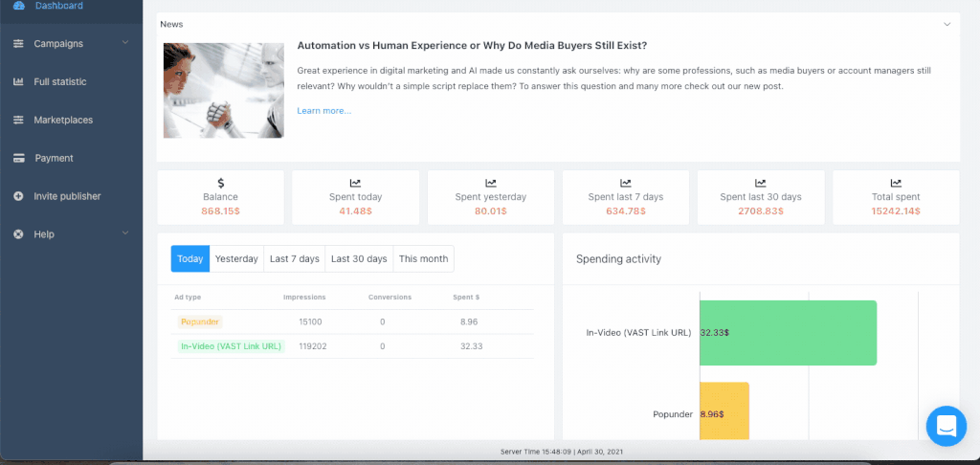Click the Dashboard cloud icon
Screen dimensions: 980x465
click(x=19, y=6)
